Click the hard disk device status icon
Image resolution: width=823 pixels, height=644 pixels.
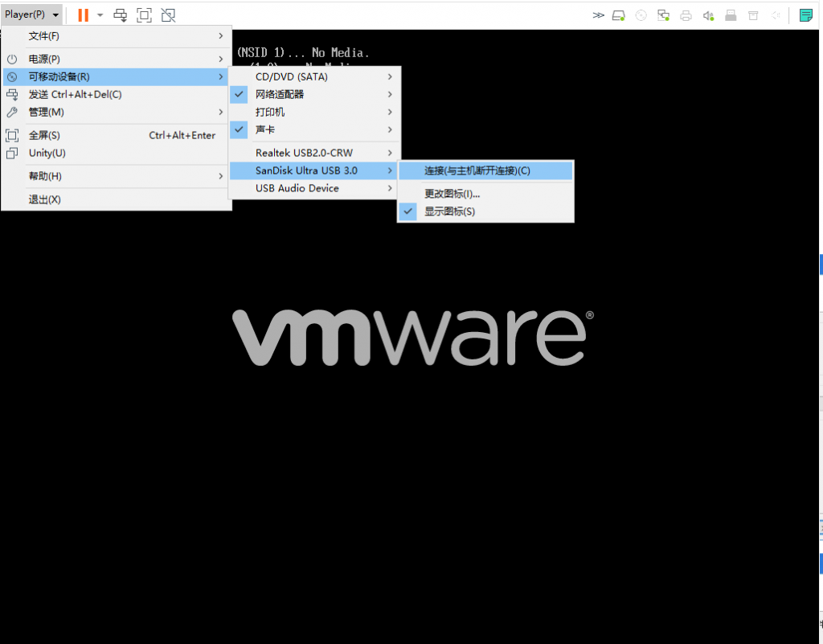pyautogui.click(x=619, y=16)
